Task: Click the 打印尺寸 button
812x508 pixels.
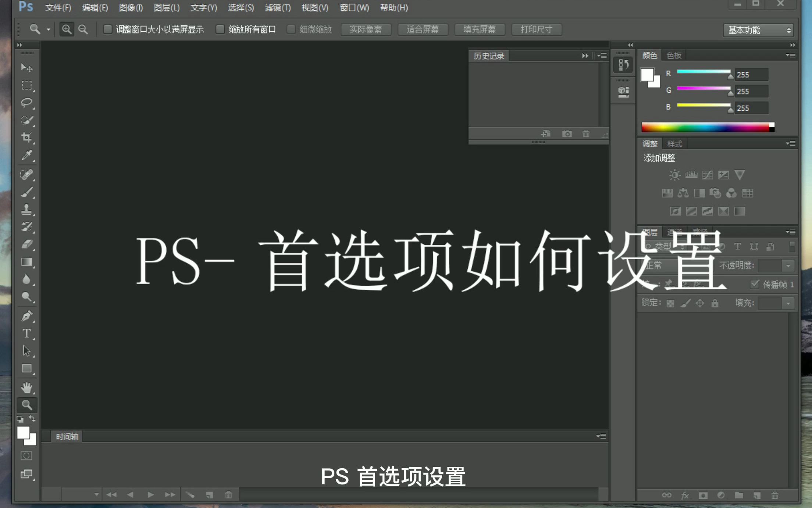Action: pos(536,29)
